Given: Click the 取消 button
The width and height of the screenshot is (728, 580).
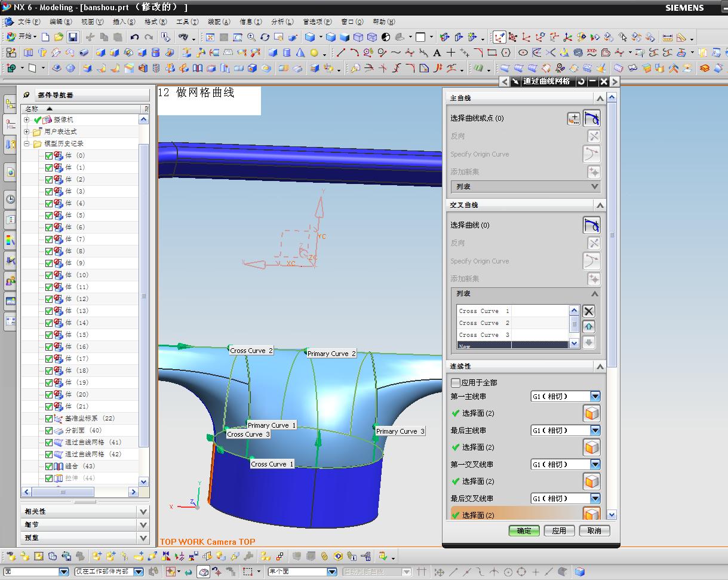Looking at the screenshot, I should [594, 530].
